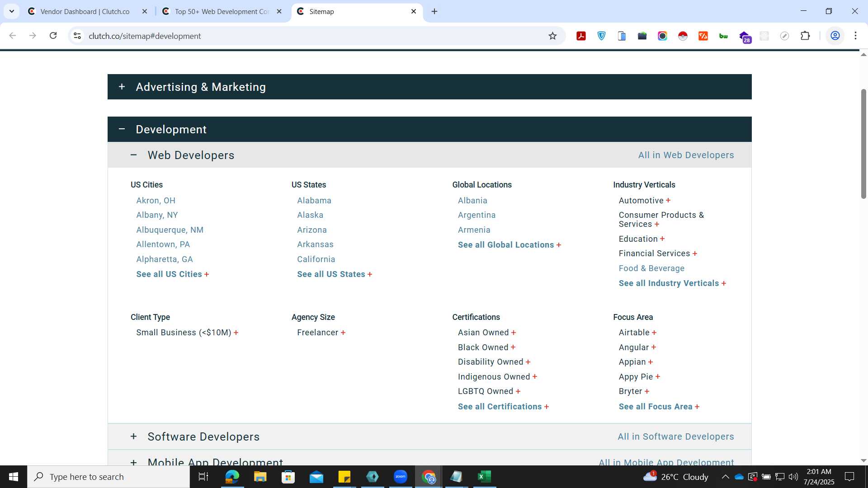Open the Alaska state link
868x488 pixels.
coord(310,215)
